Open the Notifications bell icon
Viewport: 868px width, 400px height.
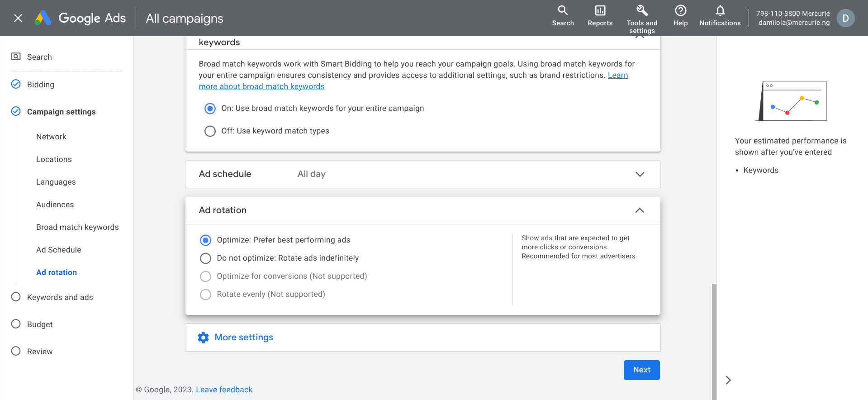[720, 10]
